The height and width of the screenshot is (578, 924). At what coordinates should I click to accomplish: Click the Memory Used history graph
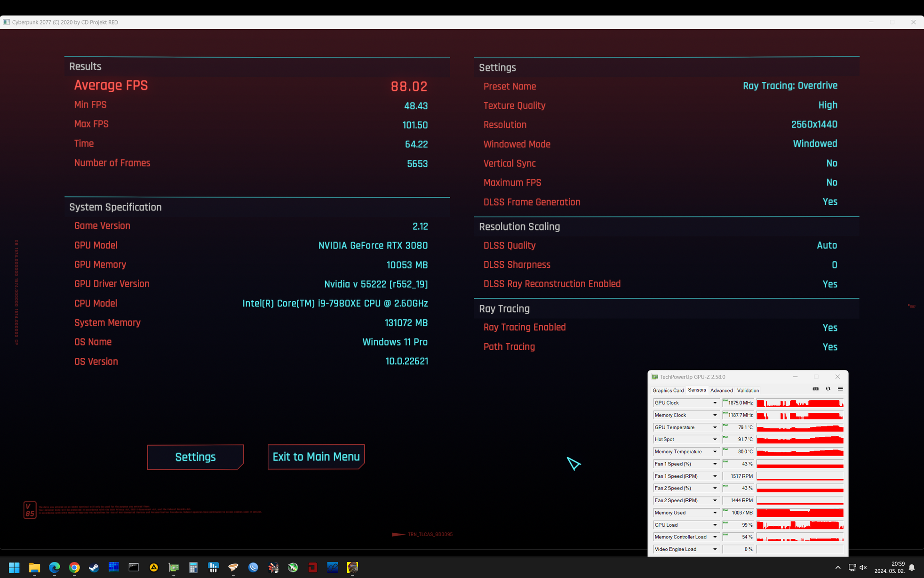pyautogui.click(x=800, y=513)
